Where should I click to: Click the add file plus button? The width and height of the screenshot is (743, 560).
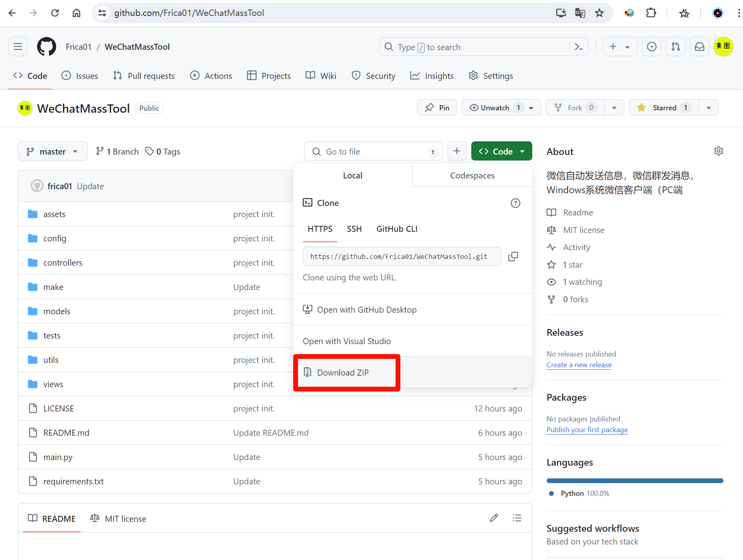point(457,151)
